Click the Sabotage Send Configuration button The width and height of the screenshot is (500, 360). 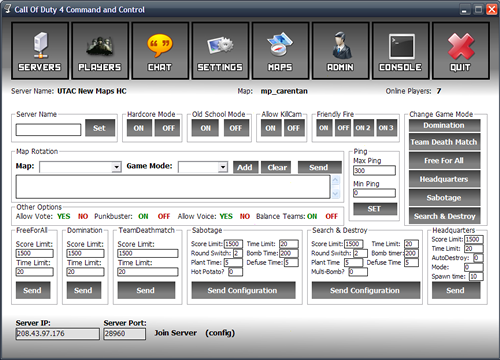coord(243,290)
